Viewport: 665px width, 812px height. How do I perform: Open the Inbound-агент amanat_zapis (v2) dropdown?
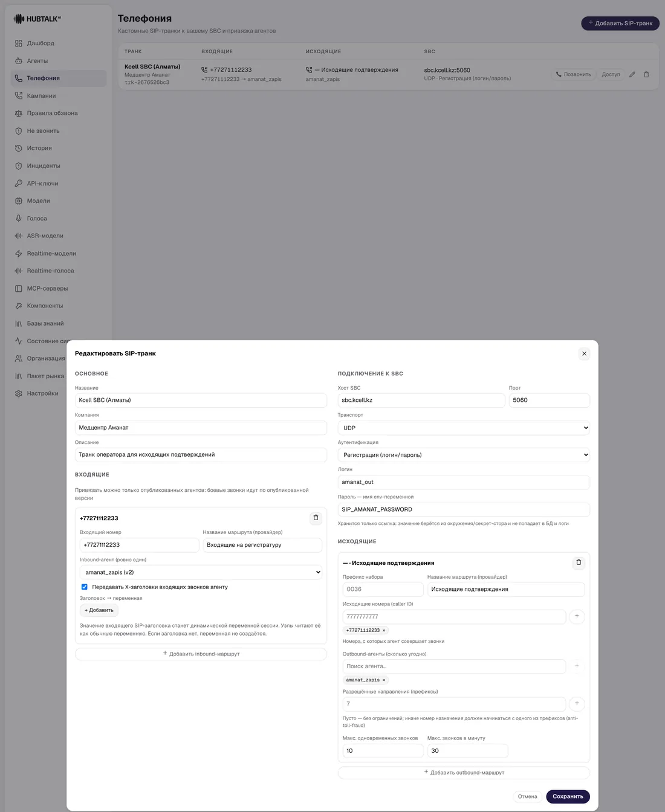201,573
